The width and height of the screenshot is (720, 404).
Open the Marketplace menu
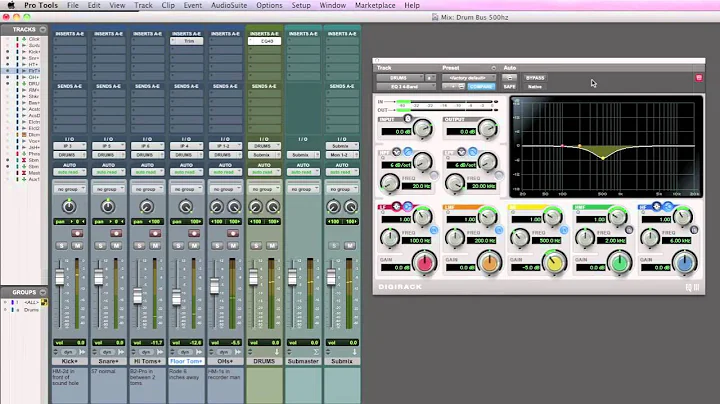(x=375, y=5)
